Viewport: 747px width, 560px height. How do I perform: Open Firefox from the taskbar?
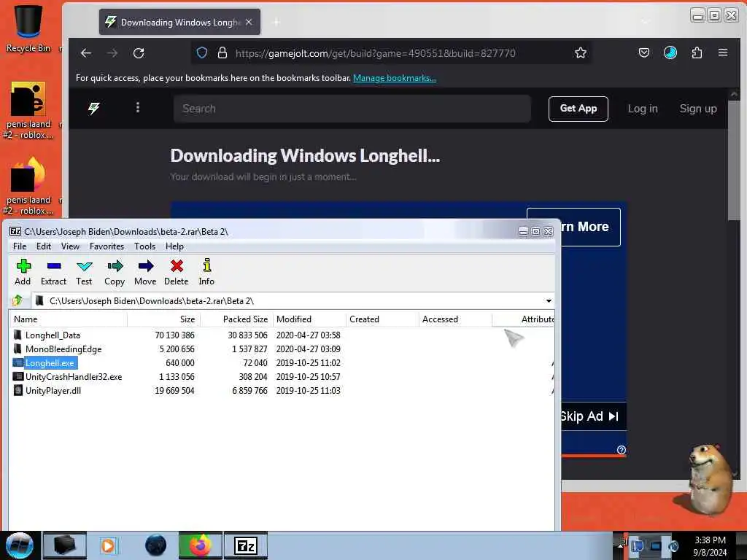(201, 545)
